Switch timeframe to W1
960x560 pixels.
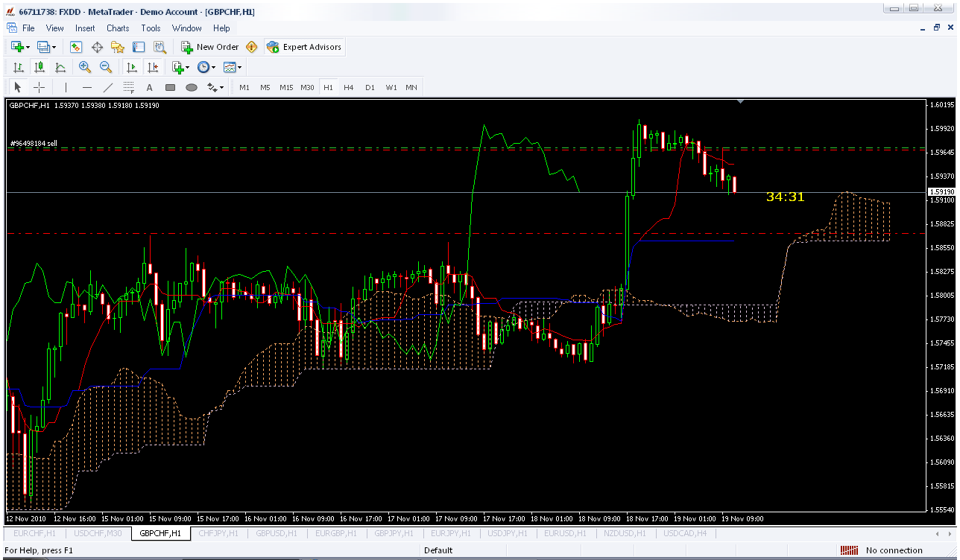[391, 87]
